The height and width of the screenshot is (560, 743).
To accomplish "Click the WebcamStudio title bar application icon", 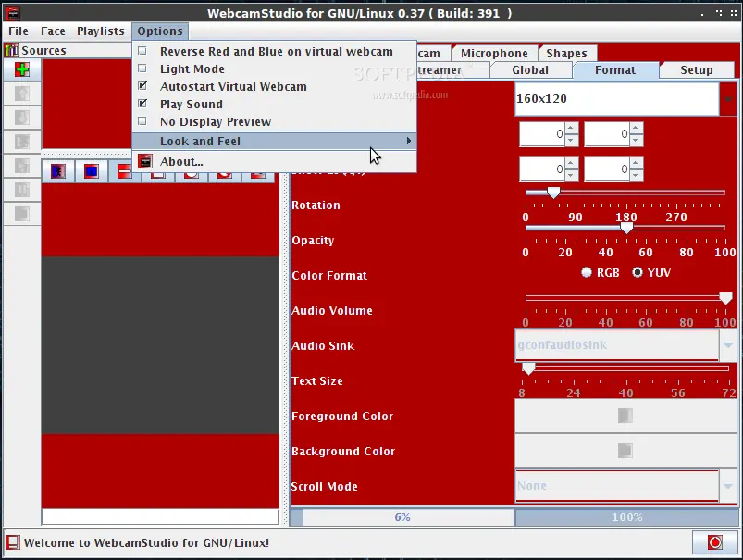I will point(12,13).
